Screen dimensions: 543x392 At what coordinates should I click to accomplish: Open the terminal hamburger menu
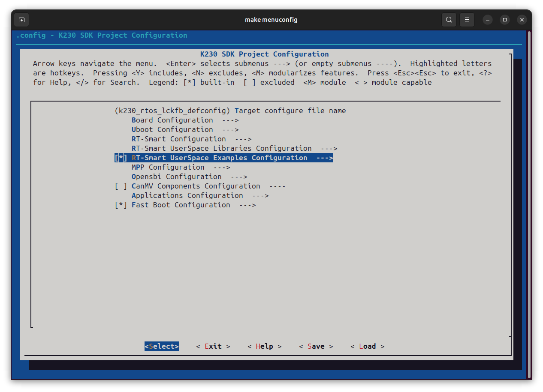(467, 20)
